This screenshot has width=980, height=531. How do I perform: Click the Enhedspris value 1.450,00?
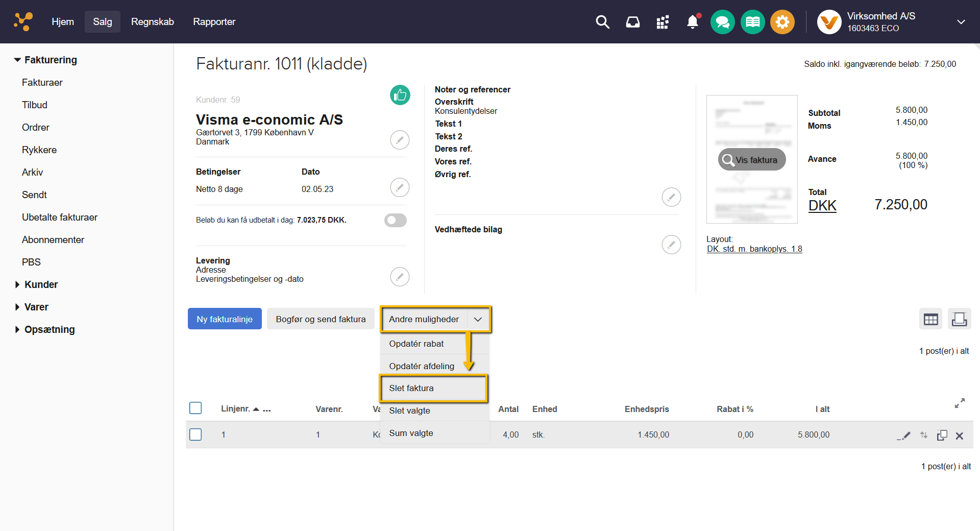click(653, 435)
